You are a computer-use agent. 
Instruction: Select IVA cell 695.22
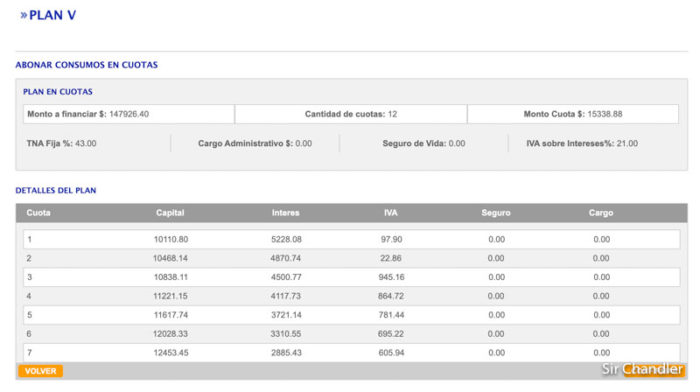[391, 334]
